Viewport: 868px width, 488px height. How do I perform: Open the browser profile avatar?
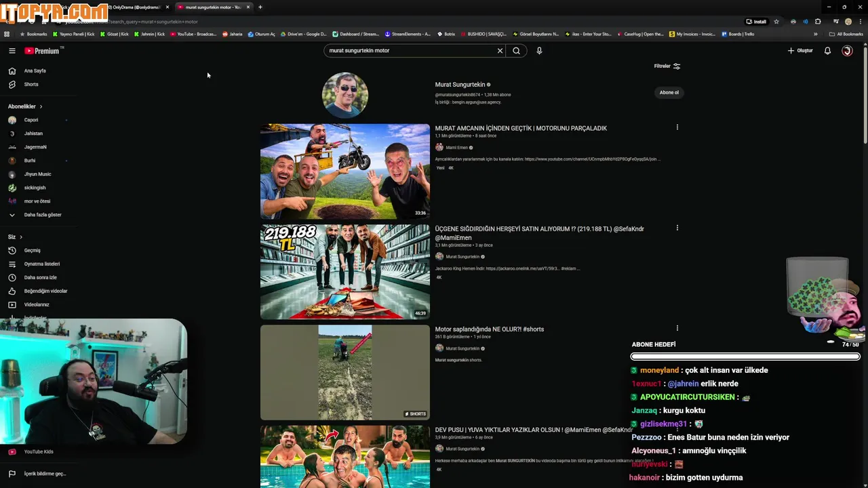tap(848, 22)
